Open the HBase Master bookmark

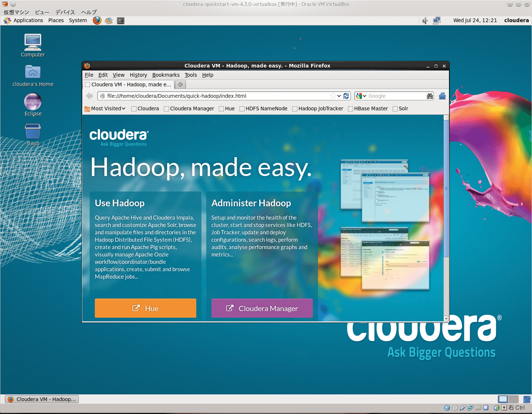click(368, 108)
